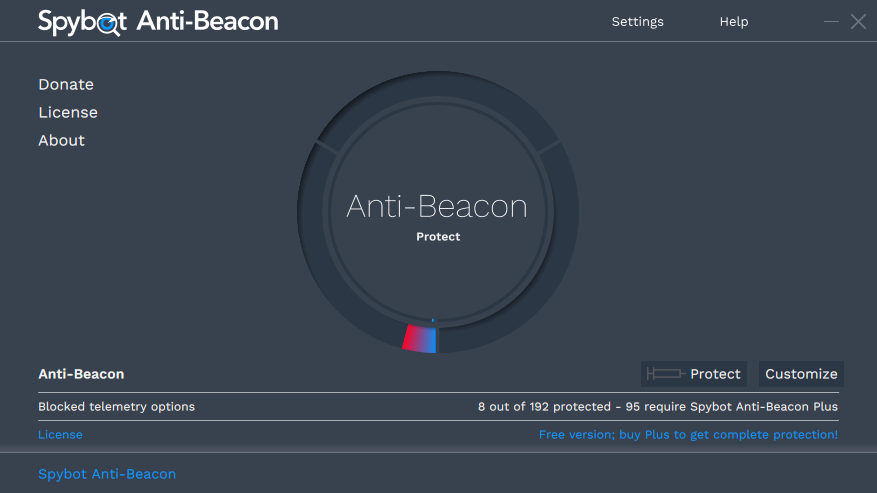The height and width of the screenshot is (493, 877).
Task: Click the Customize button
Action: (801, 374)
